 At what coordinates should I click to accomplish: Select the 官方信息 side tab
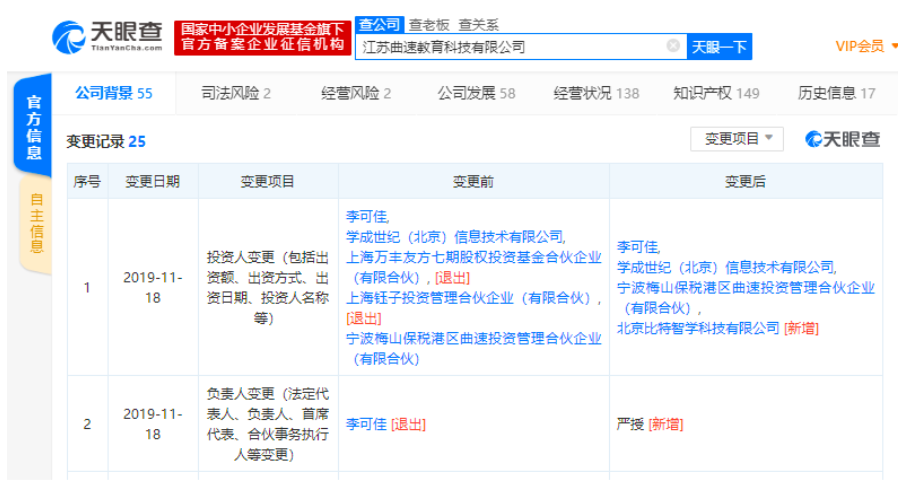(33, 127)
